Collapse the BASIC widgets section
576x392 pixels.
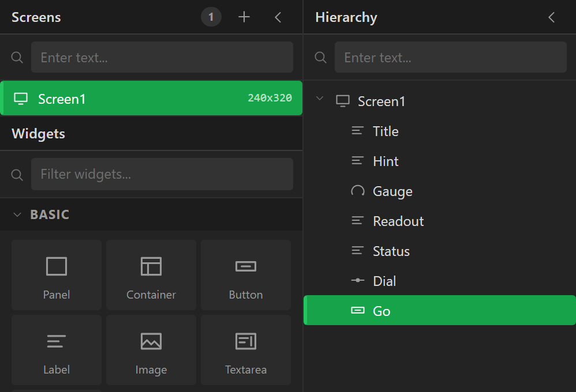point(17,214)
